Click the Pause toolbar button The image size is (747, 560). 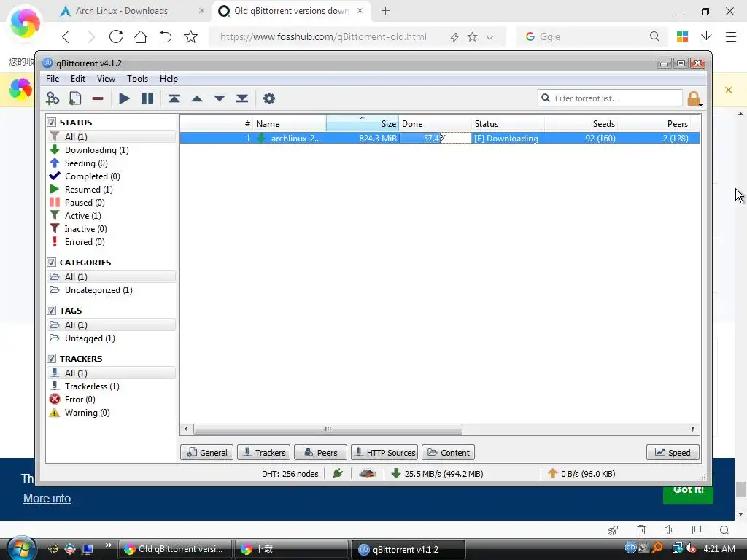pos(147,98)
